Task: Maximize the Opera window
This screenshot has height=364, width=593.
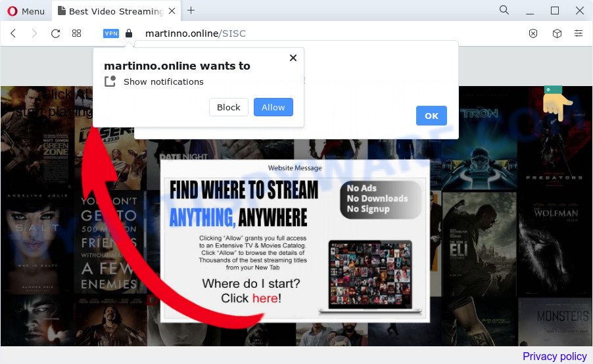Action: tap(555, 11)
